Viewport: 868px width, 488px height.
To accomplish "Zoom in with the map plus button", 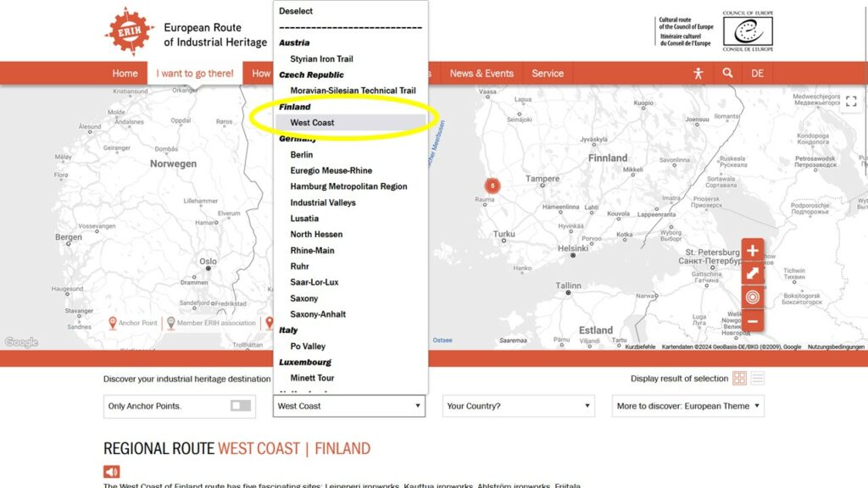I will (x=753, y=251).
